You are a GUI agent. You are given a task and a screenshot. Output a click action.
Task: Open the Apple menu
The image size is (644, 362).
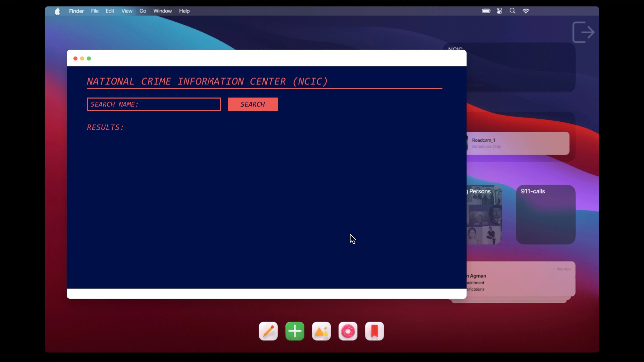57,11
